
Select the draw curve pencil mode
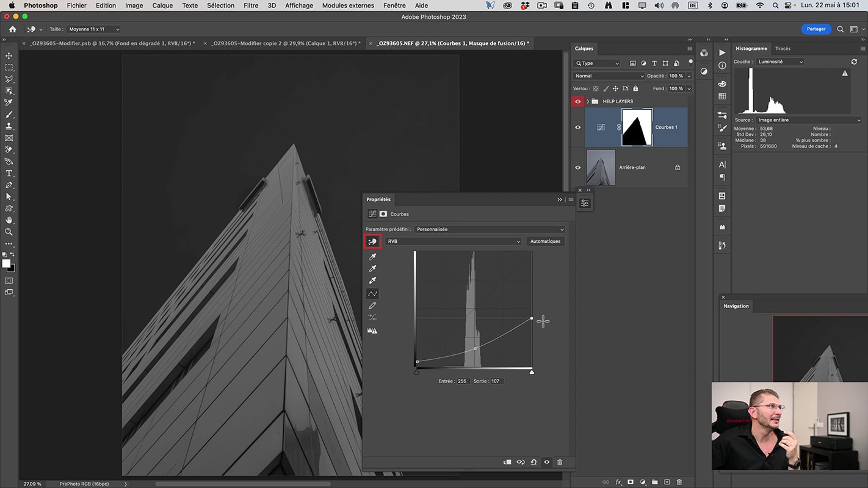[x=372, y=306]
